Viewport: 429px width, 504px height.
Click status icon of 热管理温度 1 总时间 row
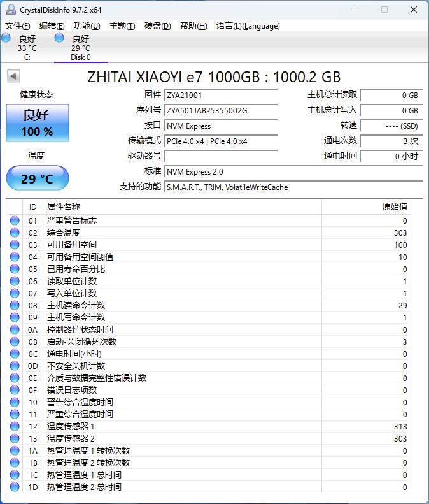pyautogui.click(x=15, y=475)
